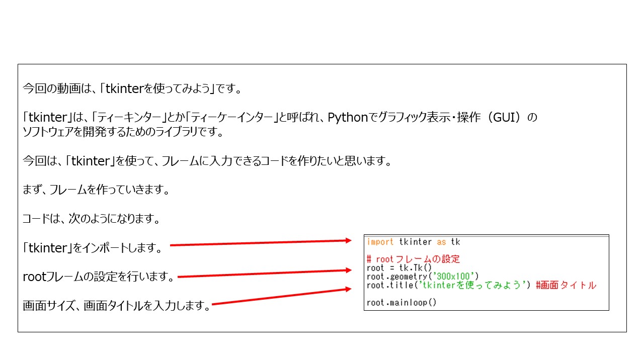Viewport: 644px width, 362px height.
Task: Click the code line root = tk.Tk()
Action: (x=399, y=268)
